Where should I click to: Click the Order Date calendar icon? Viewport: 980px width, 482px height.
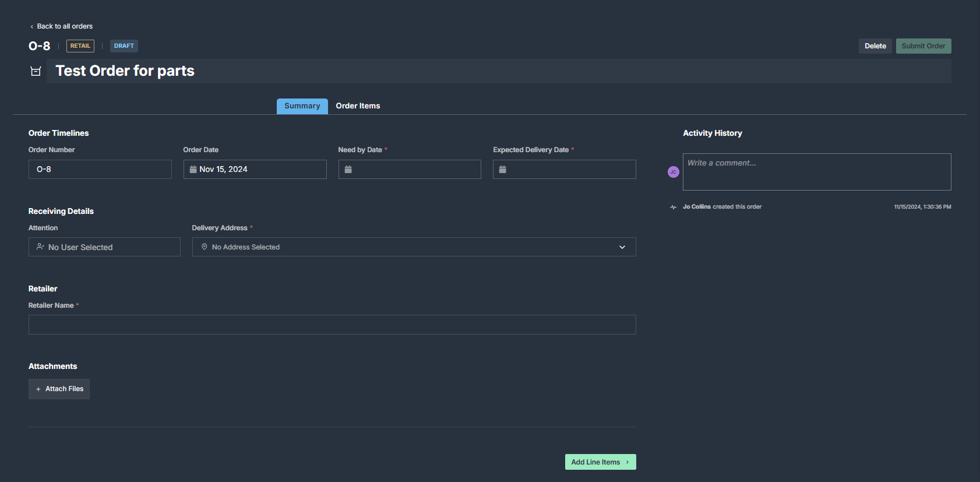193,170
